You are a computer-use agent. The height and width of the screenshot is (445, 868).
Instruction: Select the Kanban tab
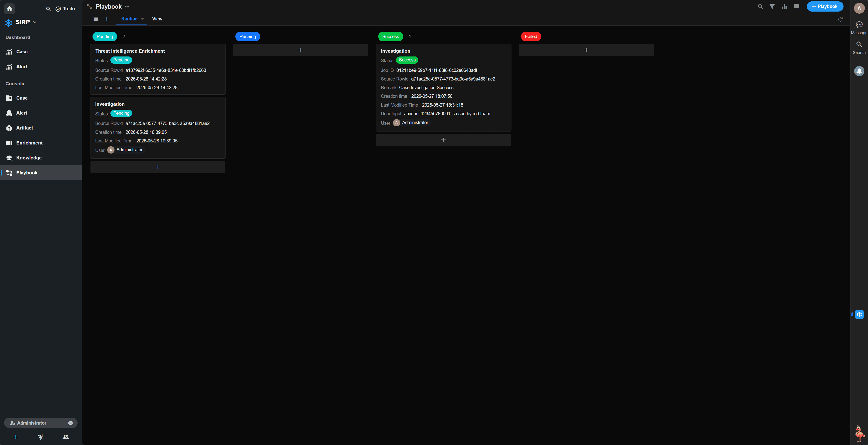pos(129,19)
